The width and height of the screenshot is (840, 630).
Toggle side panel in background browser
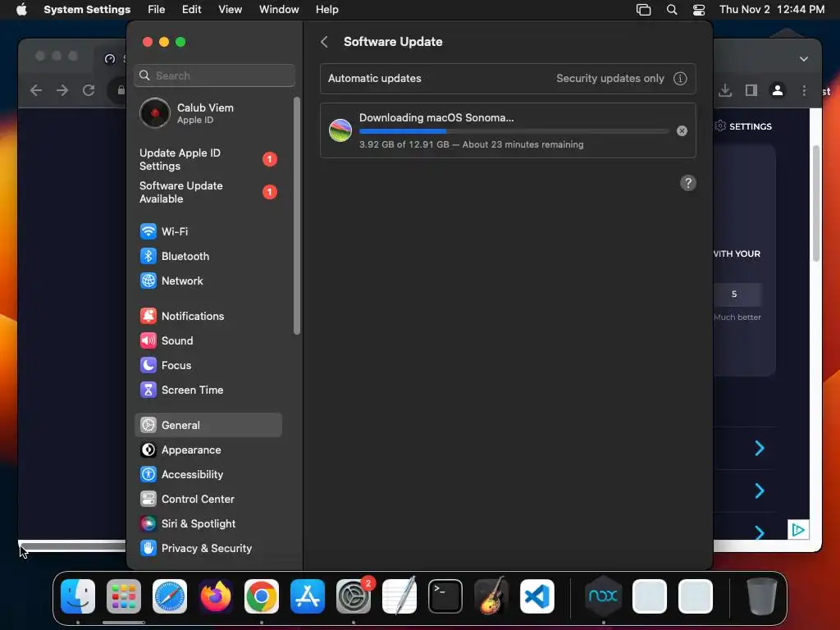pos(751,90)
